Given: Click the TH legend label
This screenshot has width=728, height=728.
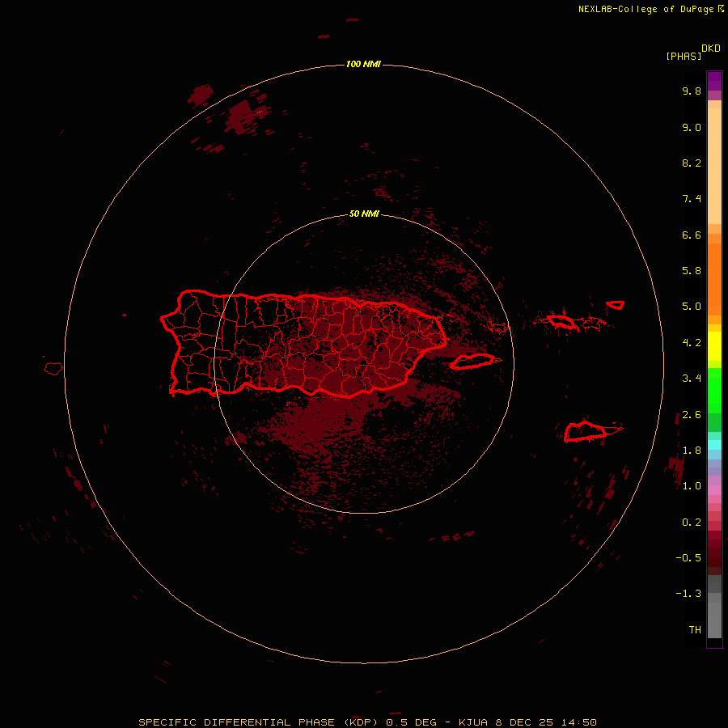Looking at the screenshot, I should coord(695,630).
